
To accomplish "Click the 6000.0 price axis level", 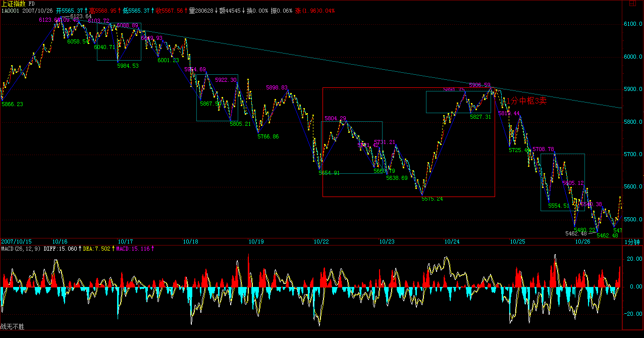I will (633, 57).
